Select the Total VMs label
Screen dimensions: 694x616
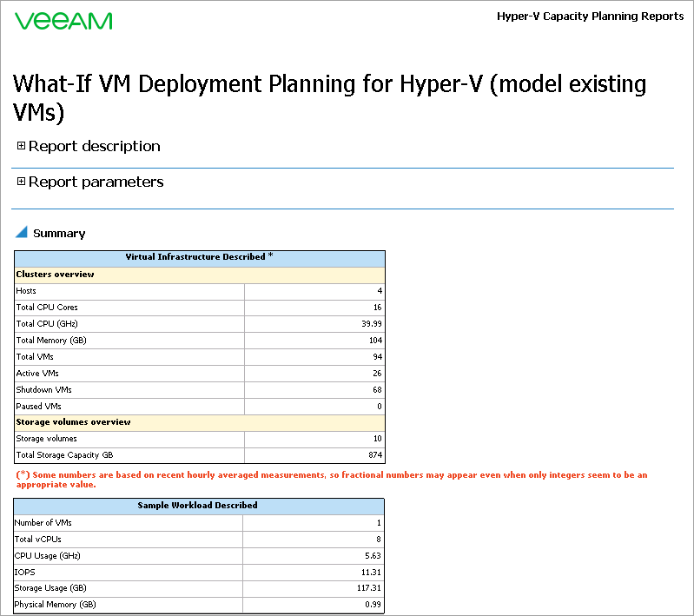click(35, 356)
